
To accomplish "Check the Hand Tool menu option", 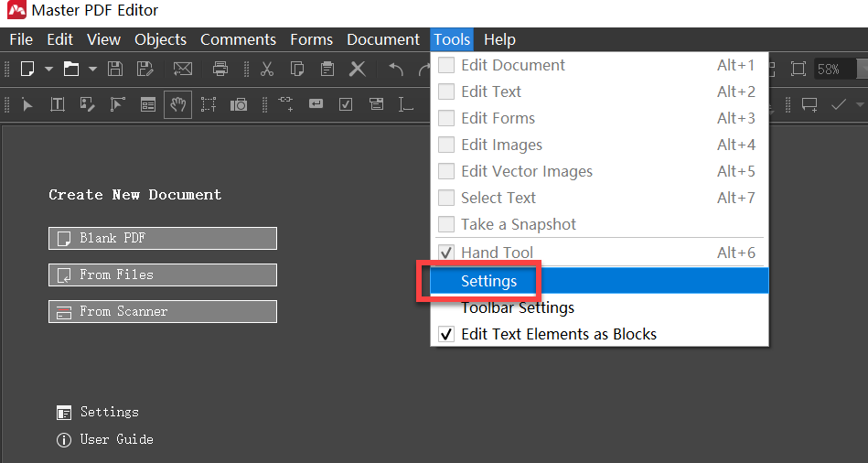I will (497, 253).
